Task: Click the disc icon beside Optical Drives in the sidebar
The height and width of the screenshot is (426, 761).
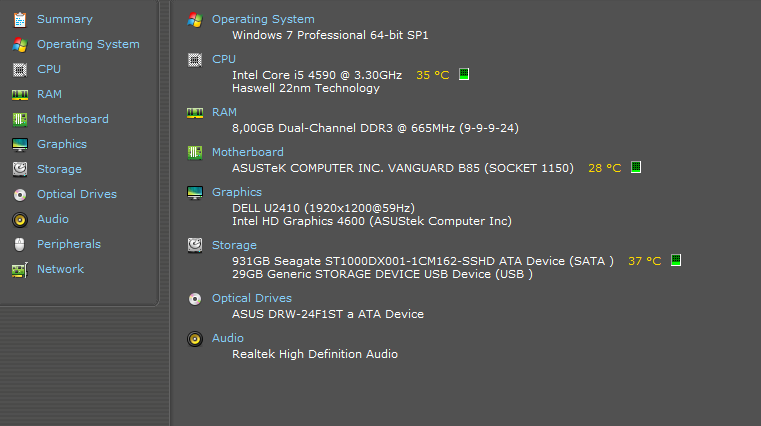Action: coord(20,195)
